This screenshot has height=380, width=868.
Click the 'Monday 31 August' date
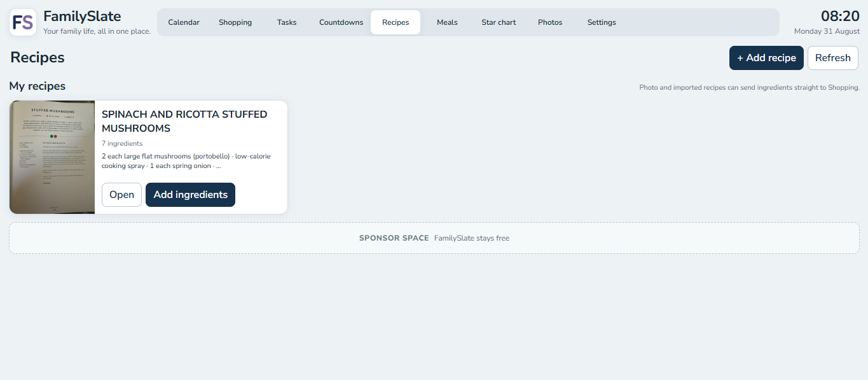pos(827,31)
